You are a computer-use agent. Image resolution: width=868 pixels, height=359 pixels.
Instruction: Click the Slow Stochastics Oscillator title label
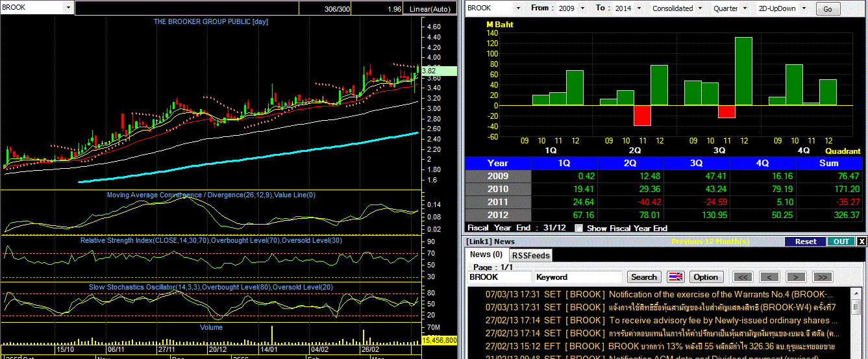click(x=212, y=286)
